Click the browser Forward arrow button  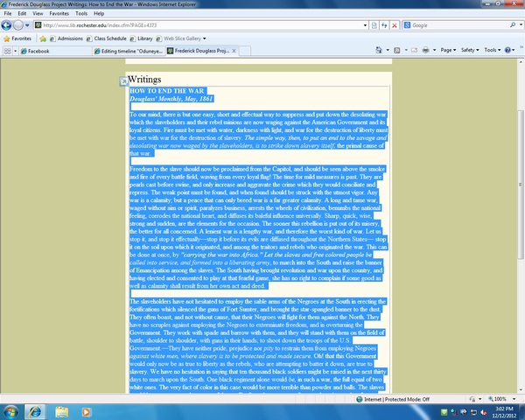point(18,25)
